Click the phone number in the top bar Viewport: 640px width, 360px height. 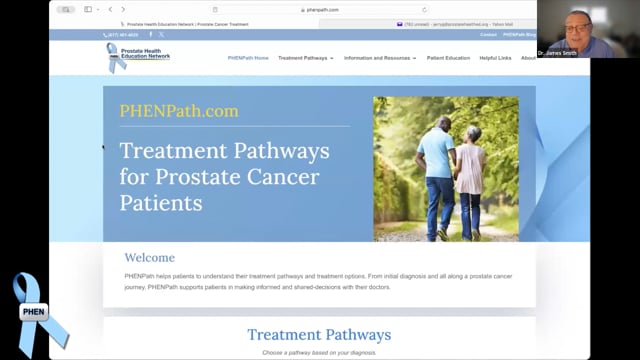tap(121, 35)
